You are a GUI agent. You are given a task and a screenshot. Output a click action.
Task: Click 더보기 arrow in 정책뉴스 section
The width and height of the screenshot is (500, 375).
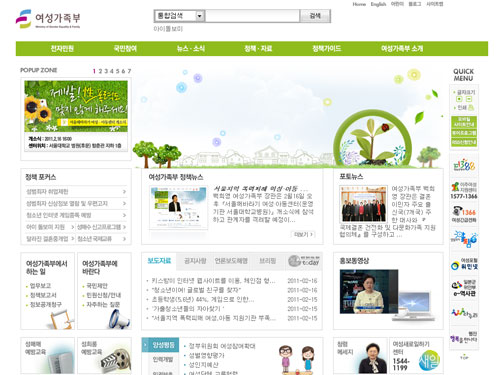tap(303, 234)
